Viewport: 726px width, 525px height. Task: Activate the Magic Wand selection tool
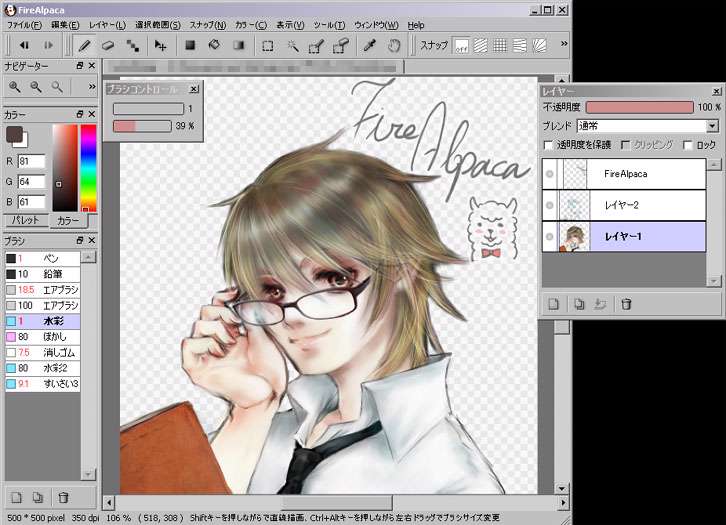[292, 45]
